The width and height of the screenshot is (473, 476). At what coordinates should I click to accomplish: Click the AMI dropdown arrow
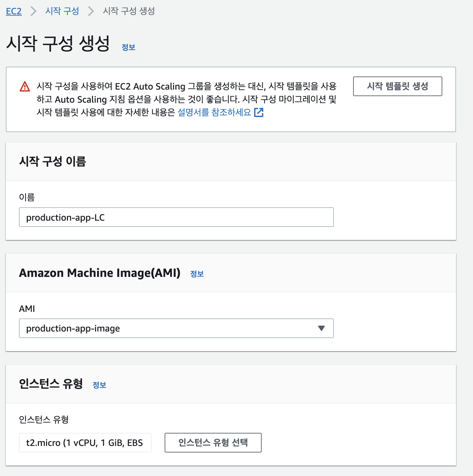[x=321, y=328]
